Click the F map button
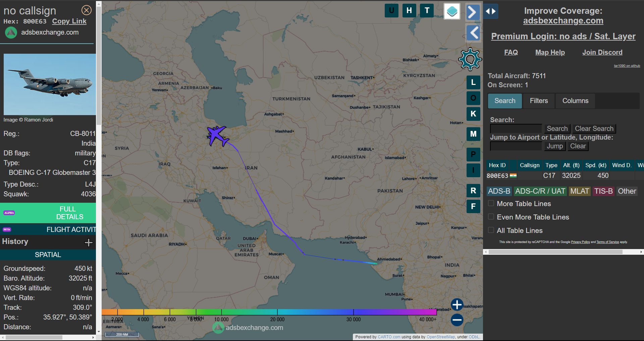 pos(473,206)
